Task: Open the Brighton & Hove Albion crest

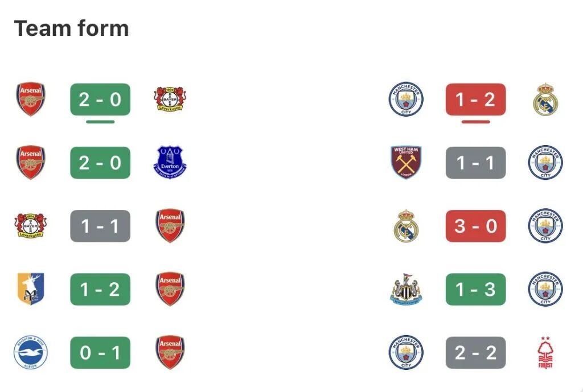Action: pos(31,353)
